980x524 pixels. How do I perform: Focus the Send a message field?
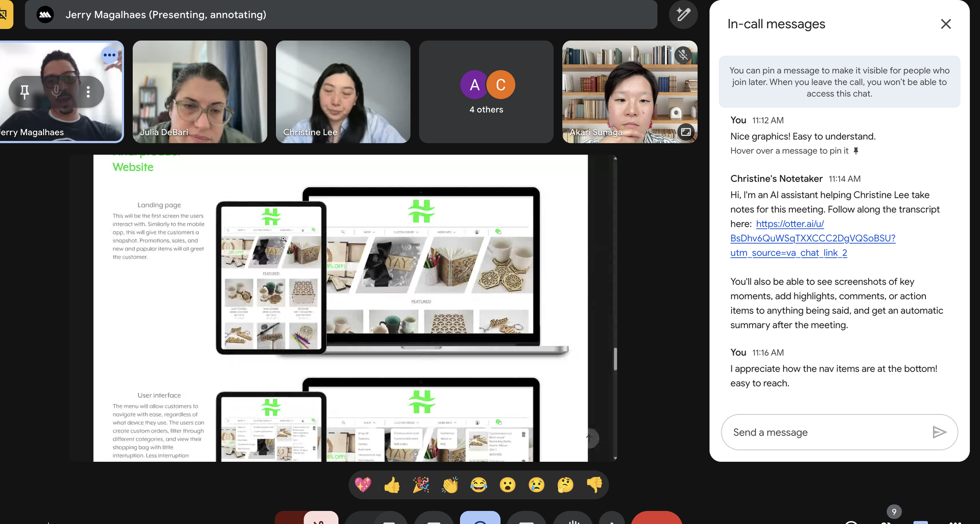[823, 432]
